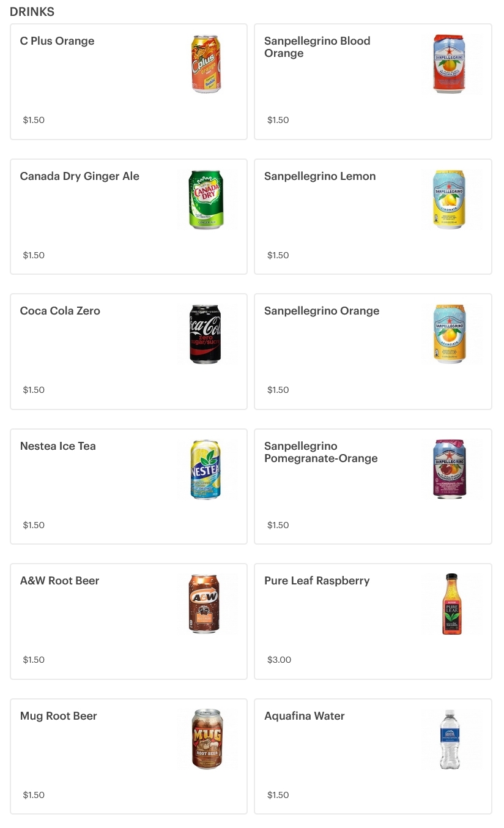The height and width of the screenshot is (828, 504).
Task: Choose the Pure Leaf Raspberry $3.00 price
Action: point(280,660)
